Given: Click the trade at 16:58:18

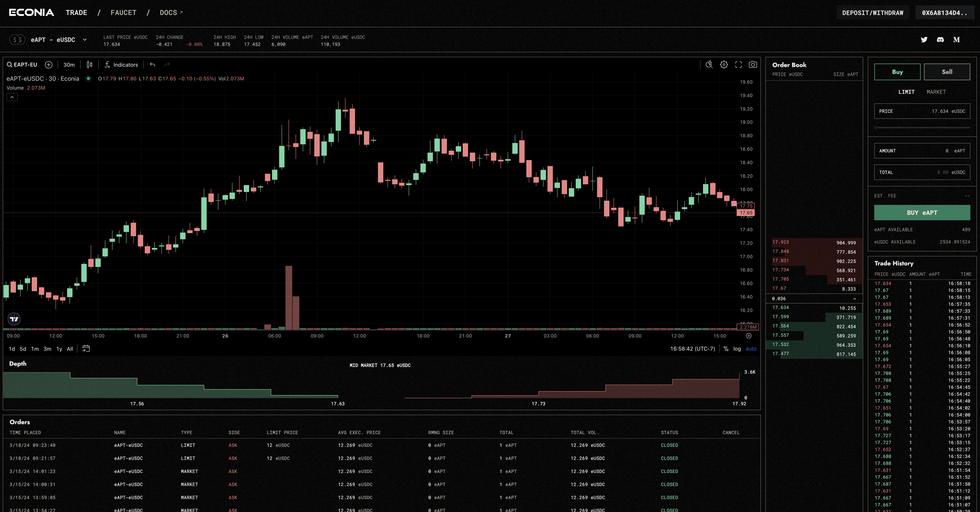Looking at the screenshot, I should click(x=922, y=283).
